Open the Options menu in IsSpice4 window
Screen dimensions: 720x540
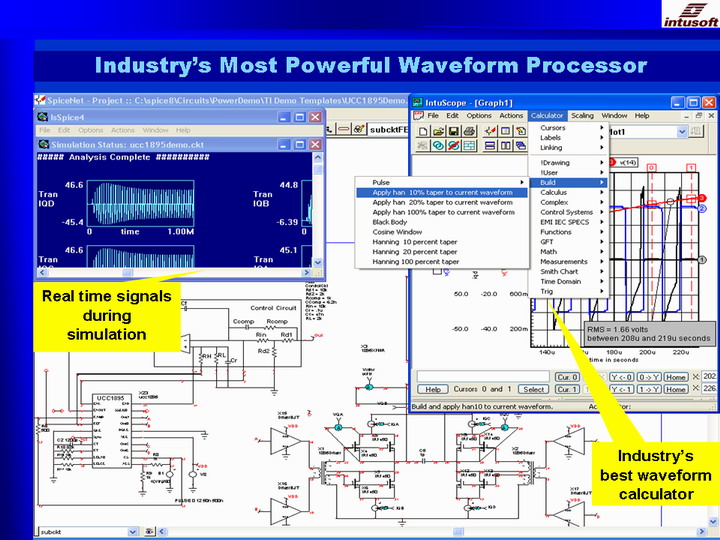(x=90, y=130)
